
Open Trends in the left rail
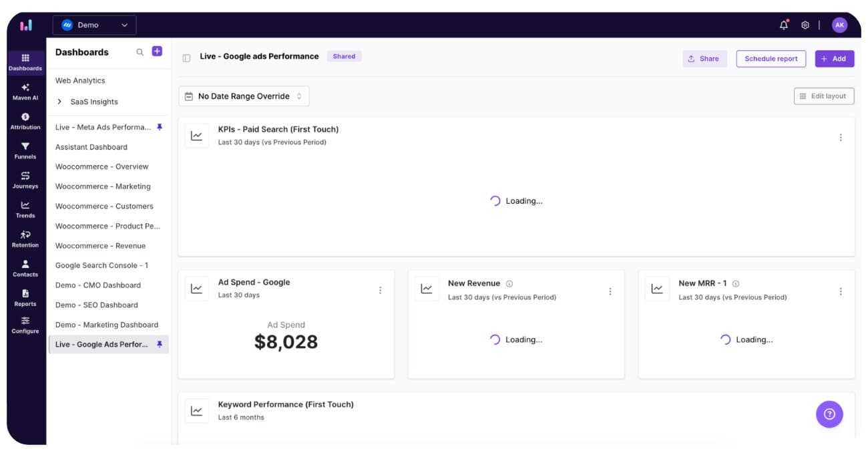pyautogui.click(x=25, y=209)
